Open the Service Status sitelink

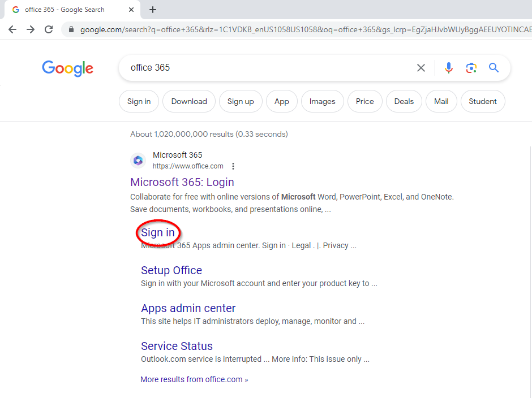(x=177, y=346)
